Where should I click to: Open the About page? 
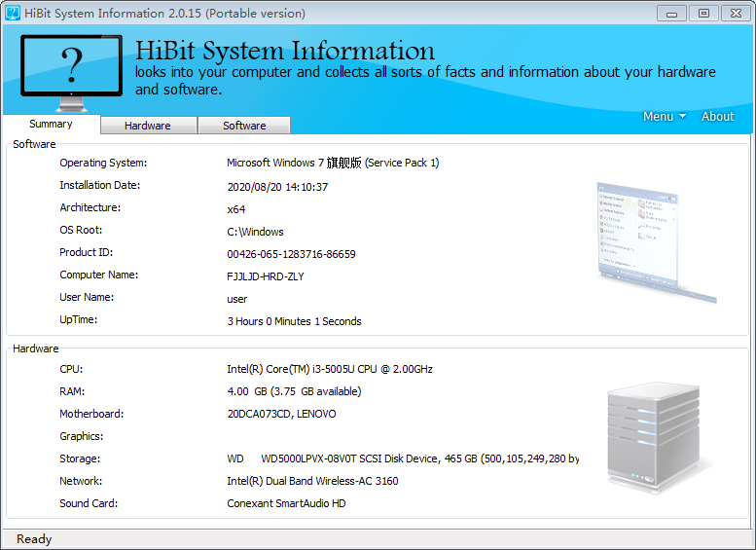[x=717, y=116]
